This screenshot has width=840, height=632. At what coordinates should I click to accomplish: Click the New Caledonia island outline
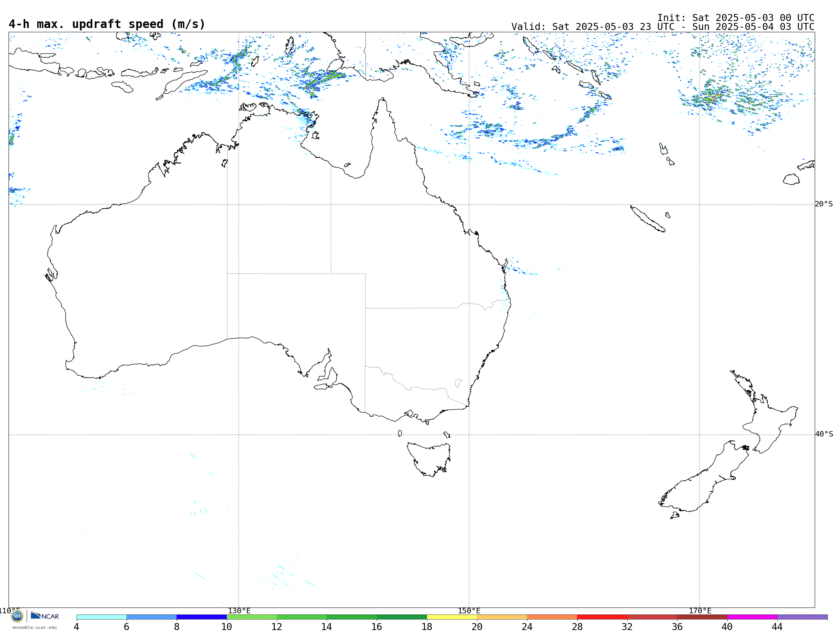647,219
